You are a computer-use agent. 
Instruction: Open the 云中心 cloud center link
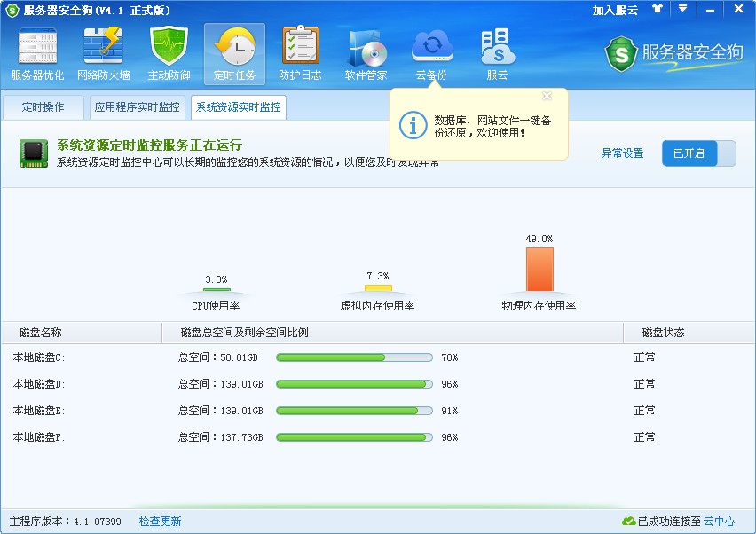coord(719,522)
